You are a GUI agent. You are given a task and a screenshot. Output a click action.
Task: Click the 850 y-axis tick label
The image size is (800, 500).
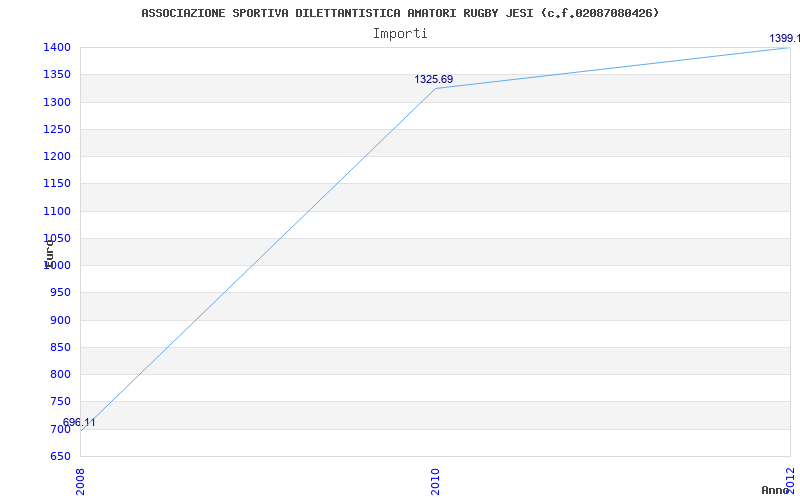[60, 347]
